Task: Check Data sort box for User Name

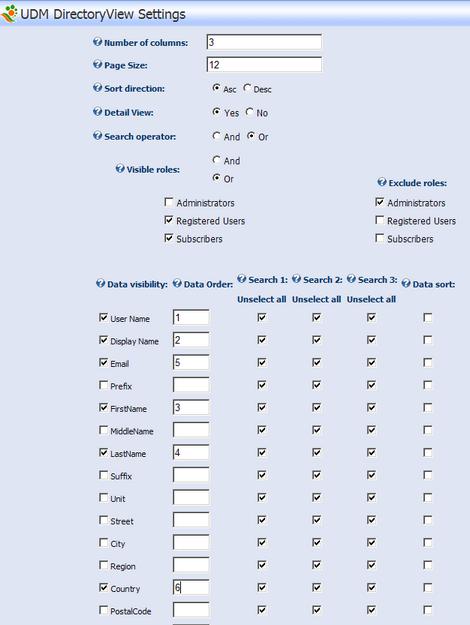Action: [x=427, y=318]
